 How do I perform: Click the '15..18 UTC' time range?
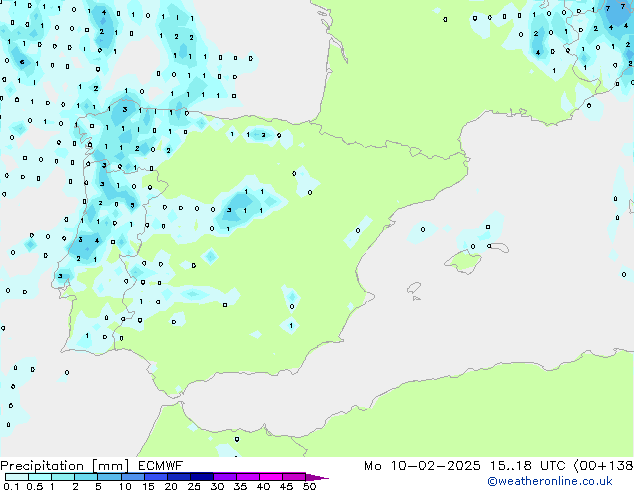(527, 466)
